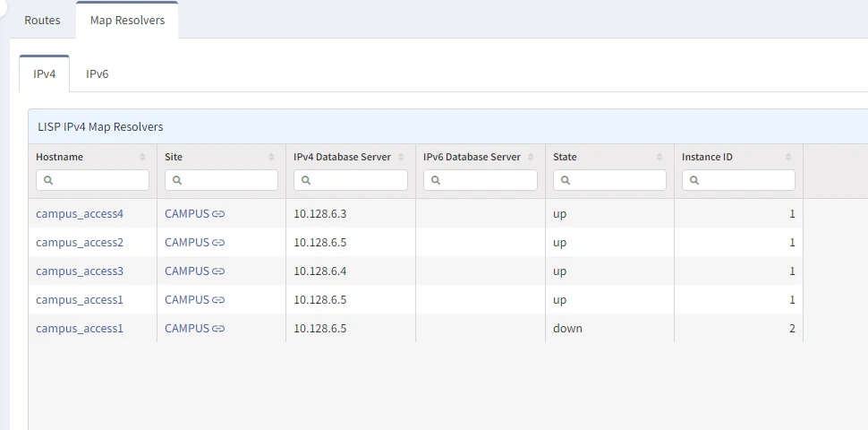The height and width of the screenshot is (430, 868).
Task: Click the State filter search box
Action: pos(610,180)
